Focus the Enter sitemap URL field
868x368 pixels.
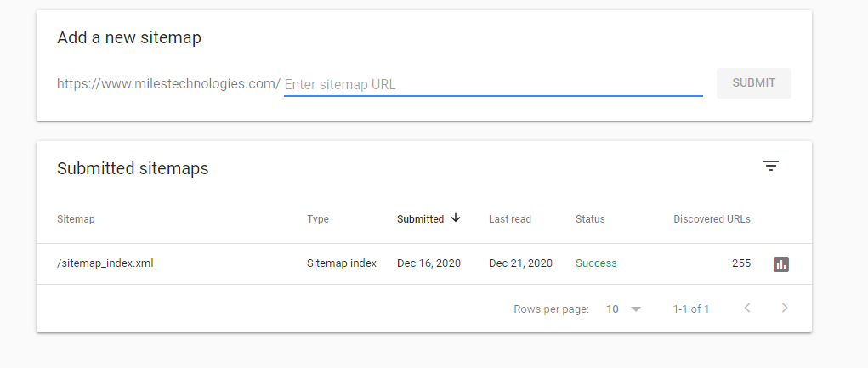point(493,84)
